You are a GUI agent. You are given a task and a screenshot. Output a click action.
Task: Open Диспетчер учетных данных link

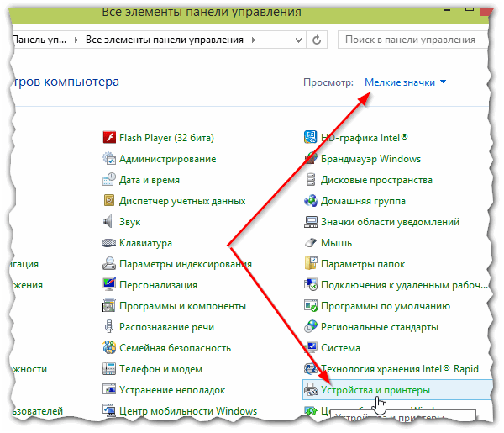pyautogui.click(x=182, y=201)
